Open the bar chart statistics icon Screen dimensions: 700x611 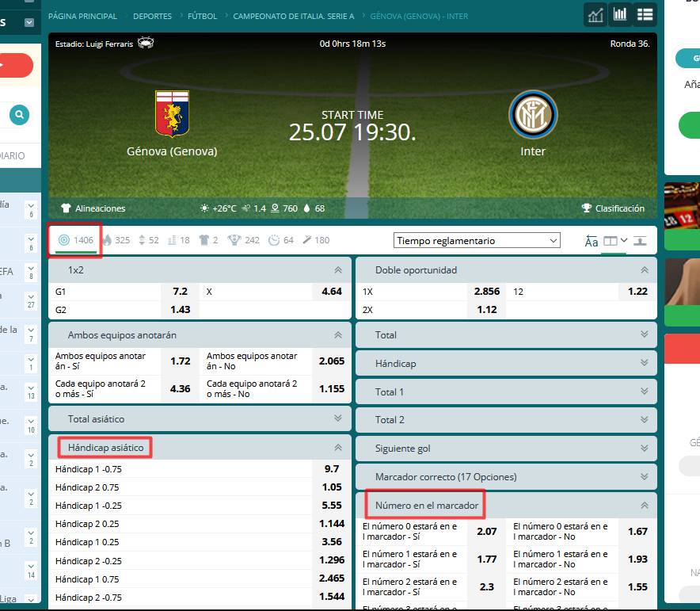620,15
